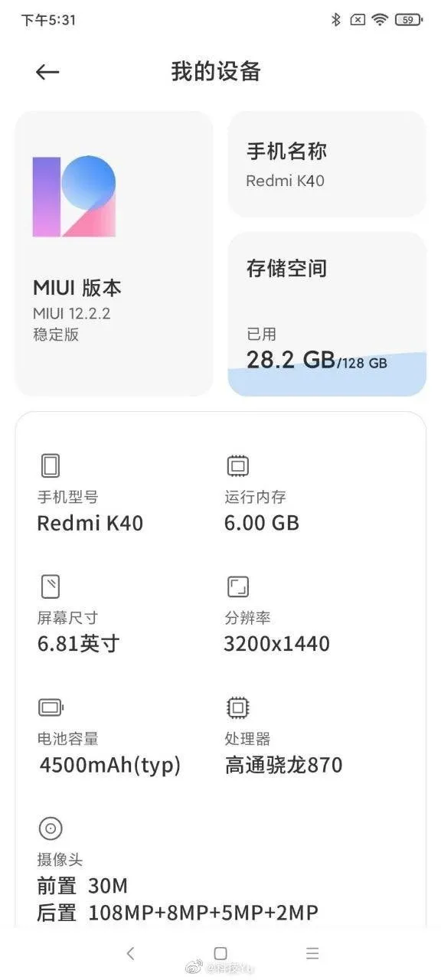This screenshot has height=980, width=441.
Task: Tap the processor chip icon above 处理器
Action: (x=237, y=707)
